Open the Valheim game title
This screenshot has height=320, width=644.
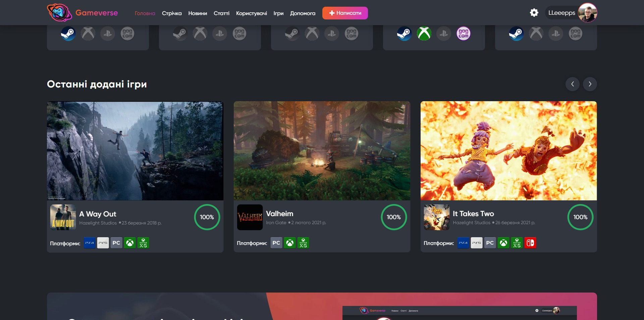click(279, 213)
